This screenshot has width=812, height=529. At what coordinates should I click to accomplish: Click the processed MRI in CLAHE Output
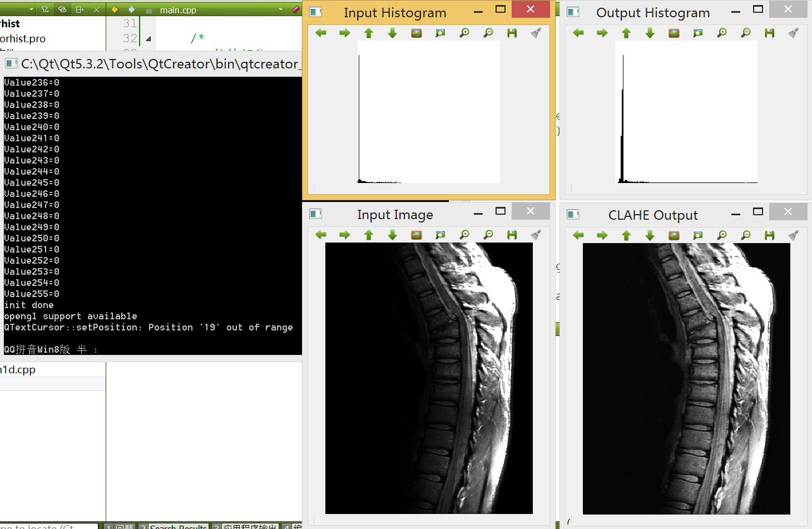(686, 379)
